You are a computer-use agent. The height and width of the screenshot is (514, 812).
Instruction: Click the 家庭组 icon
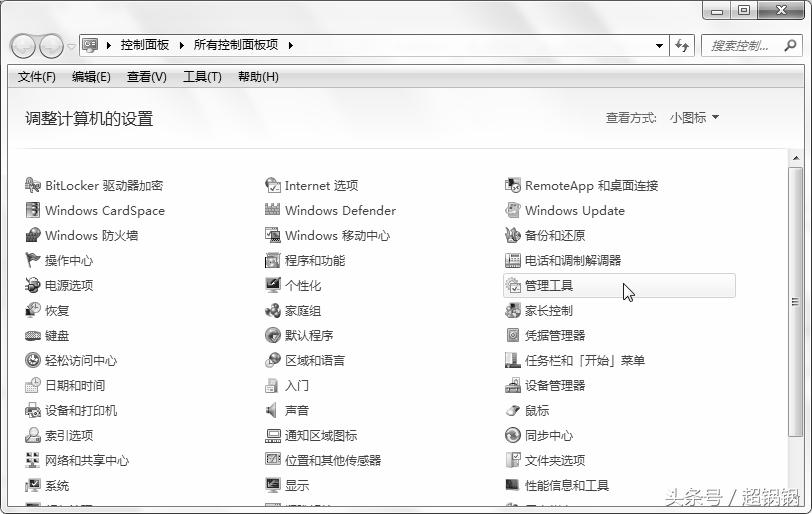click(272, 310)
